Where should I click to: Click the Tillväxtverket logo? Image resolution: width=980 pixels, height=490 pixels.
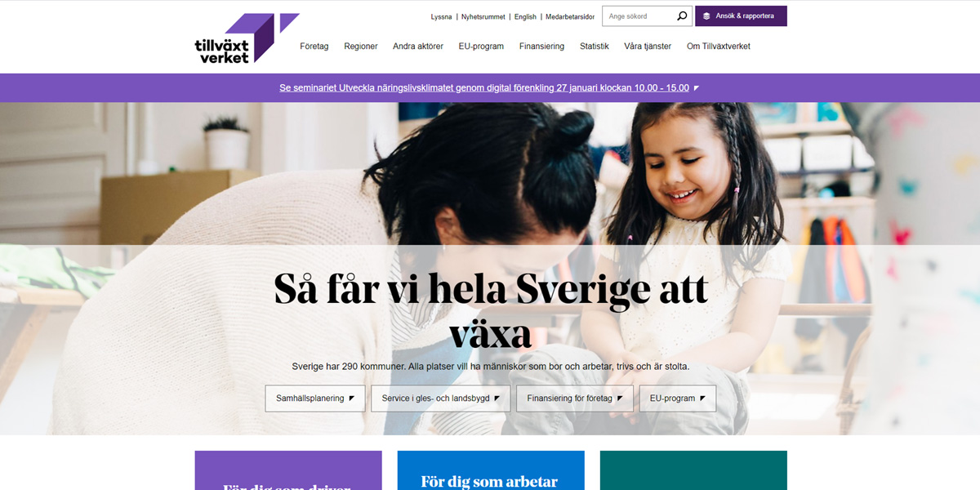(247, 38)
